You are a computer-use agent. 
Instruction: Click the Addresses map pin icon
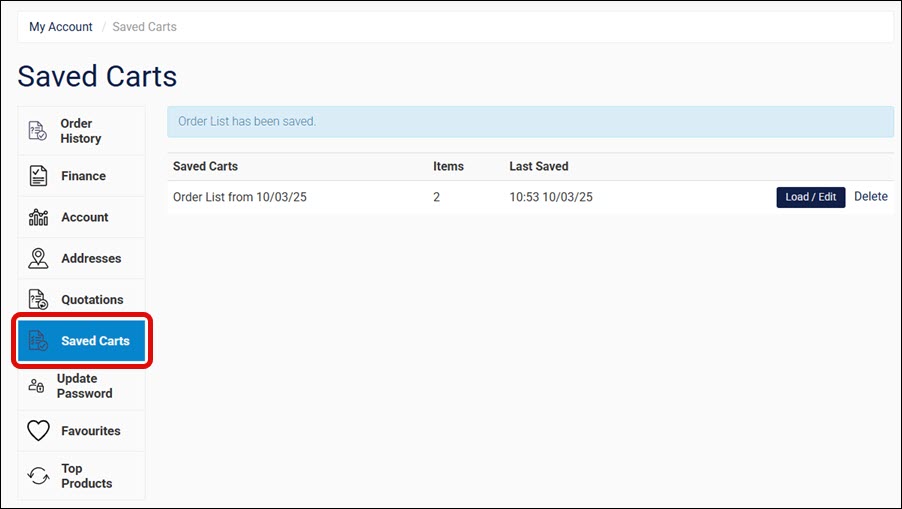pyautogui.click(x=38, y=258)
